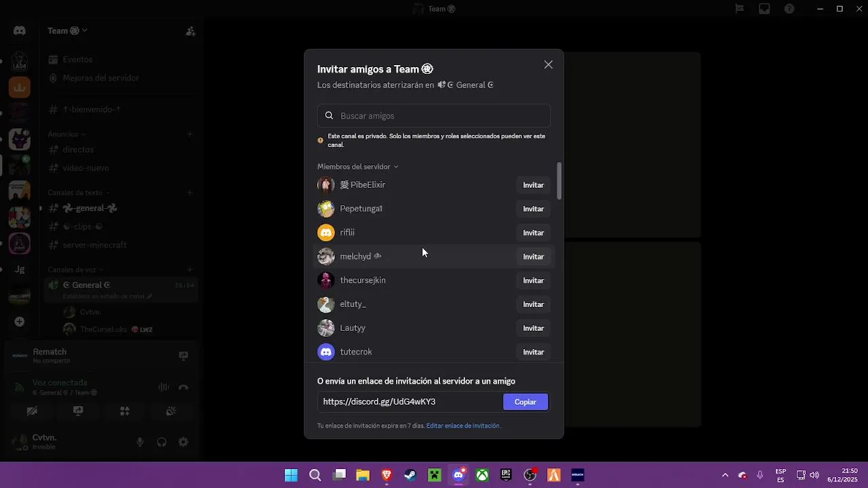Image resolution: width=868 pixels, height=488 pixels.
Task: Add a channel to Canales de voz
Action: coord(191,270)
